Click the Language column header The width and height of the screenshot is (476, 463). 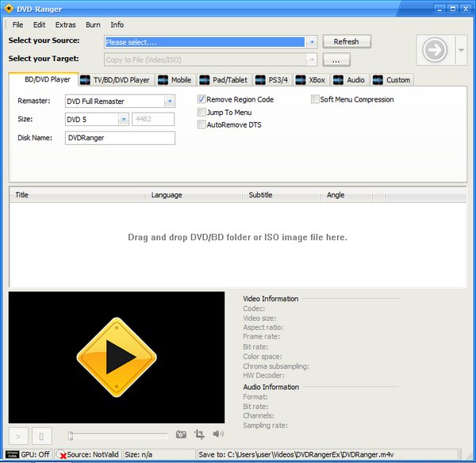click(x=194, y=195)
